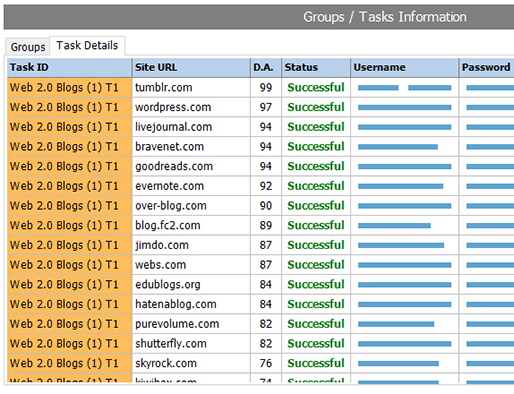Image resolution: width=514 pixels, height=394 pixels.
Task: Select the over-blog.com row
Action: coord(260,206)
